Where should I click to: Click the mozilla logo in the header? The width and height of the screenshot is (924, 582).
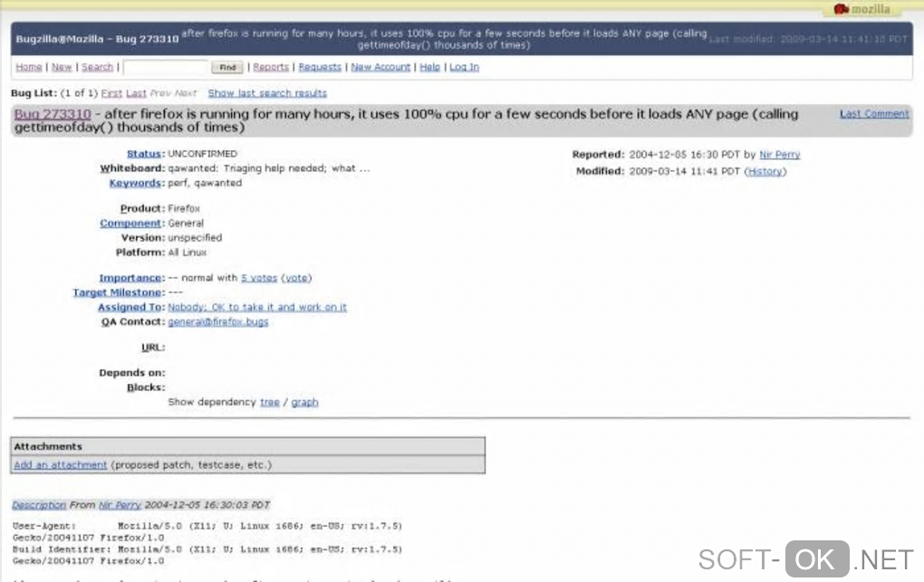(x=862, y=9)
